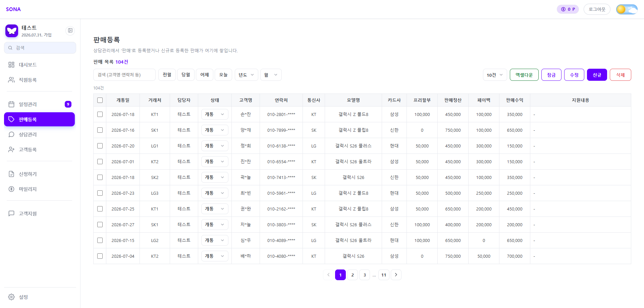Open 고객지원 message icon

[x=11, y=213]
